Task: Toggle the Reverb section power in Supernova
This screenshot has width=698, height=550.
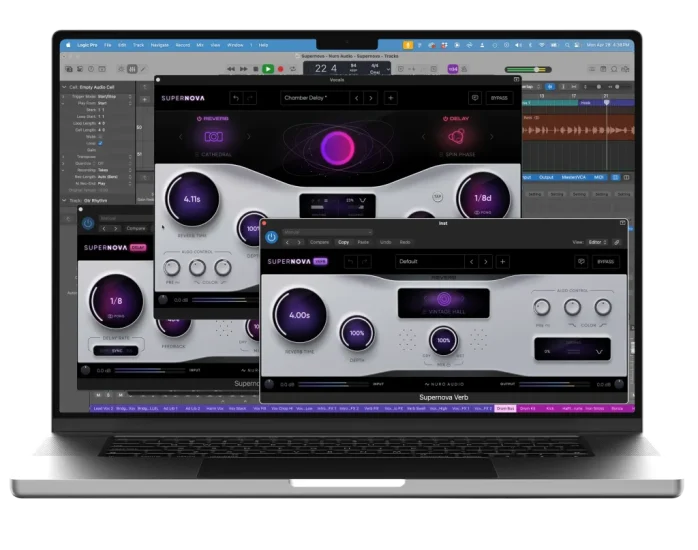Action: pyautogui.click(x=199, y=119)
